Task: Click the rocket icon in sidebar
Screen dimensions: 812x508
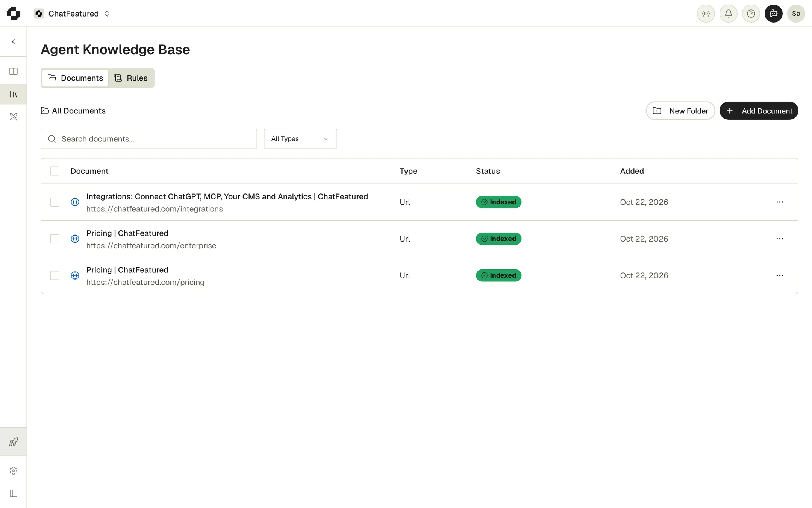Action: (14, 442)
